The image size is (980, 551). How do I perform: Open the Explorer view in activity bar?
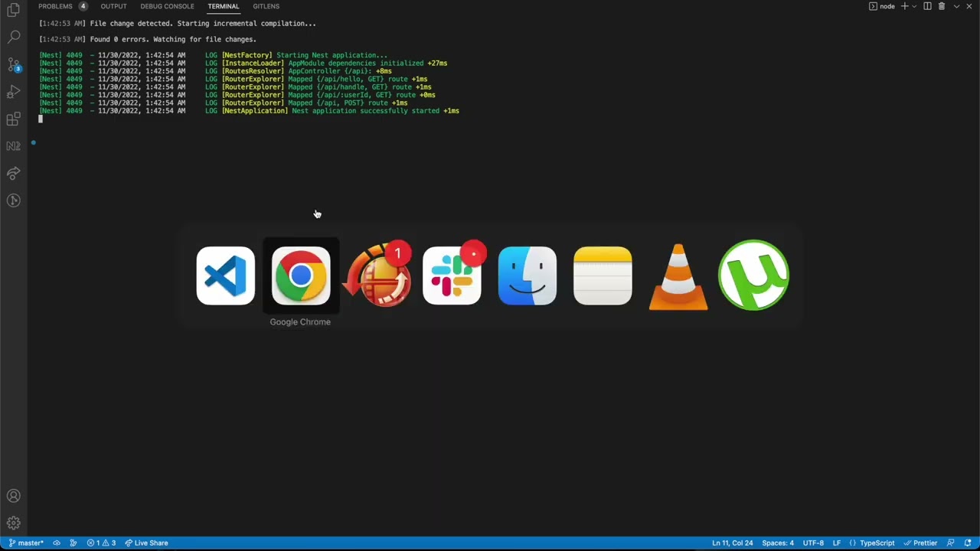tap(13, 10)
